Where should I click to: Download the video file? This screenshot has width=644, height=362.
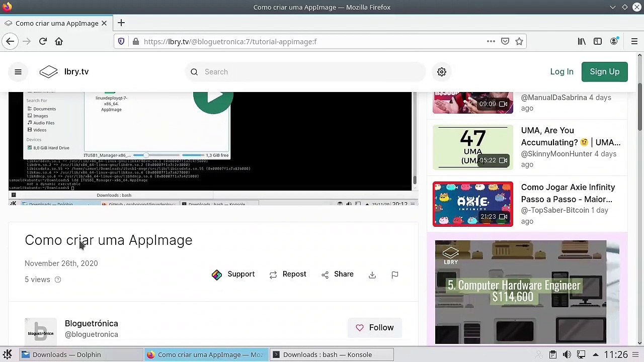click(372, 275)
